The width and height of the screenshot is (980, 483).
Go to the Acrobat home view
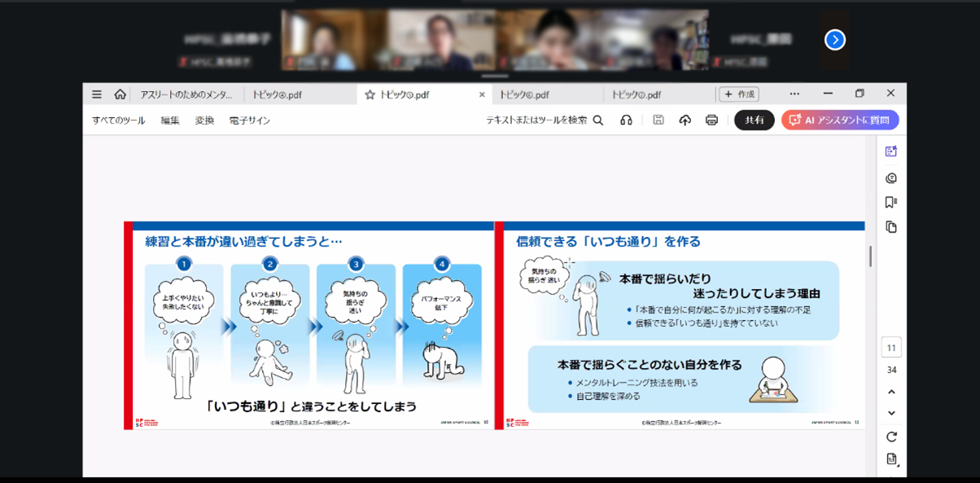120,94
